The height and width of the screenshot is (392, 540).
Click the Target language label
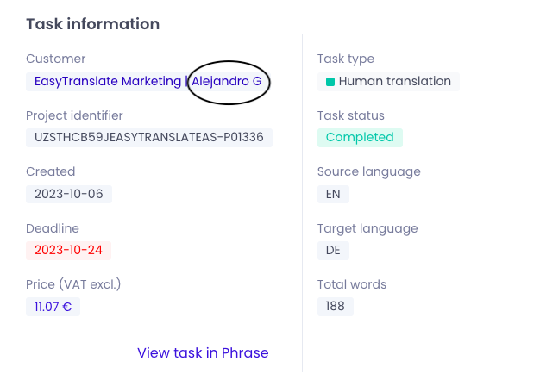click(367, 228)
